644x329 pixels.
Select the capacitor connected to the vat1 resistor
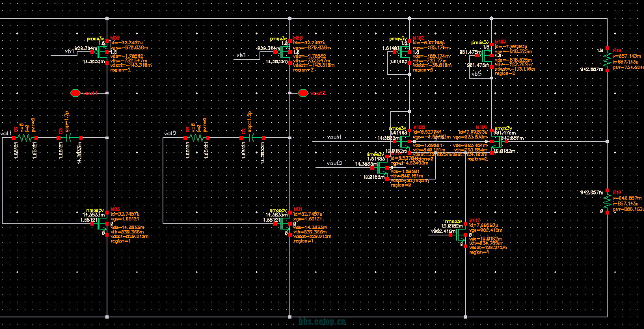(x=71, y=138)
